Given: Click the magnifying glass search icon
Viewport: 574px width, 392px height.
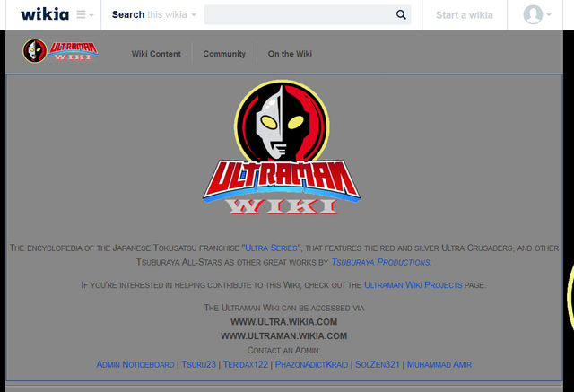Looking at the screenshot, I should pyautogui.click(x=401, y=14).
